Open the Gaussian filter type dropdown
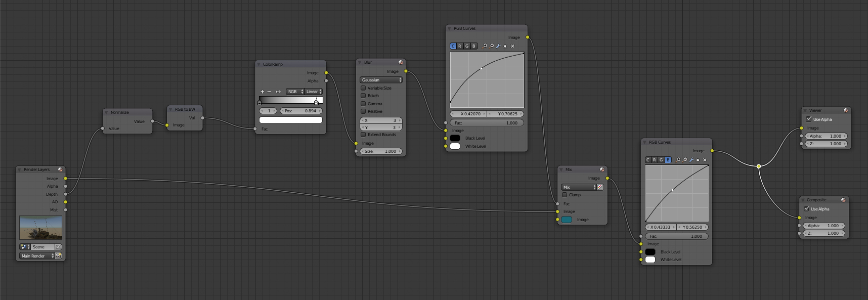The width and height of the screenshot is (868, 300). [x=381, y=80]
